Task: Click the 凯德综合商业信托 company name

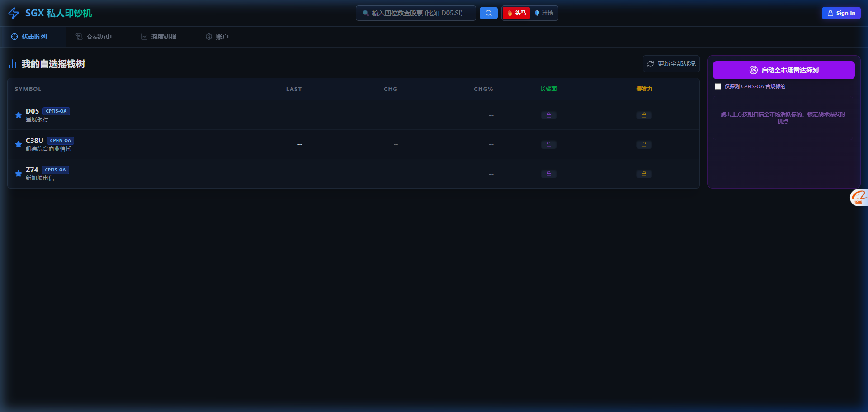Action: (x=48, y=149)
